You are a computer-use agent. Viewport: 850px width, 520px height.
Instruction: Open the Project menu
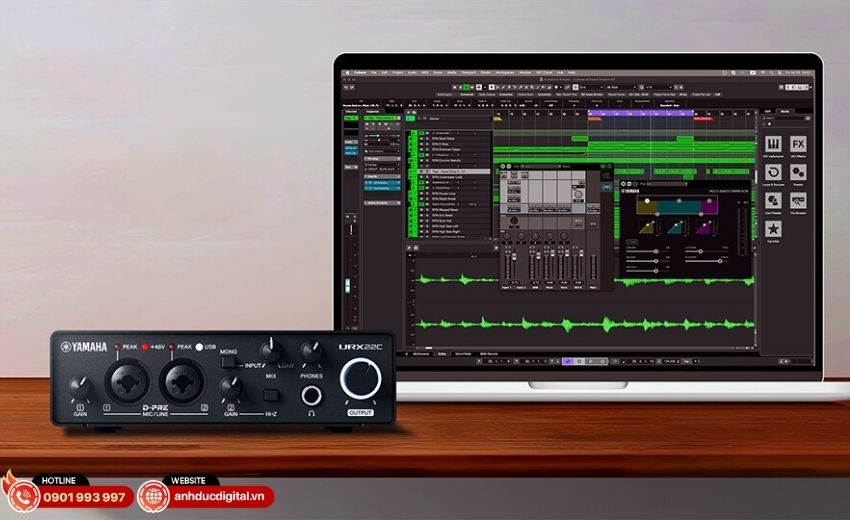(397, 72)
